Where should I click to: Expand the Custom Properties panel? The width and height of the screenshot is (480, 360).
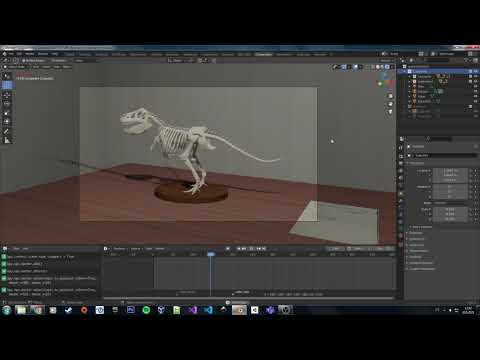[x=421, y=269]
